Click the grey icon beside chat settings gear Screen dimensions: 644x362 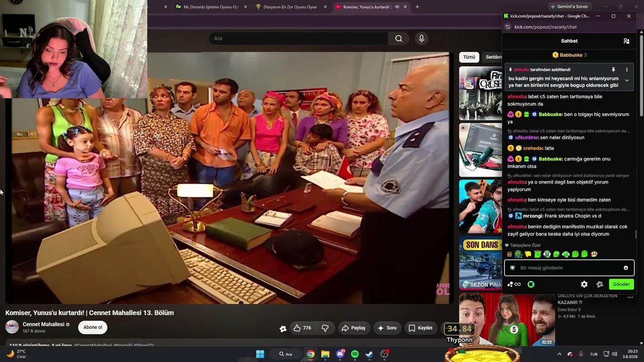coord(600,285)
